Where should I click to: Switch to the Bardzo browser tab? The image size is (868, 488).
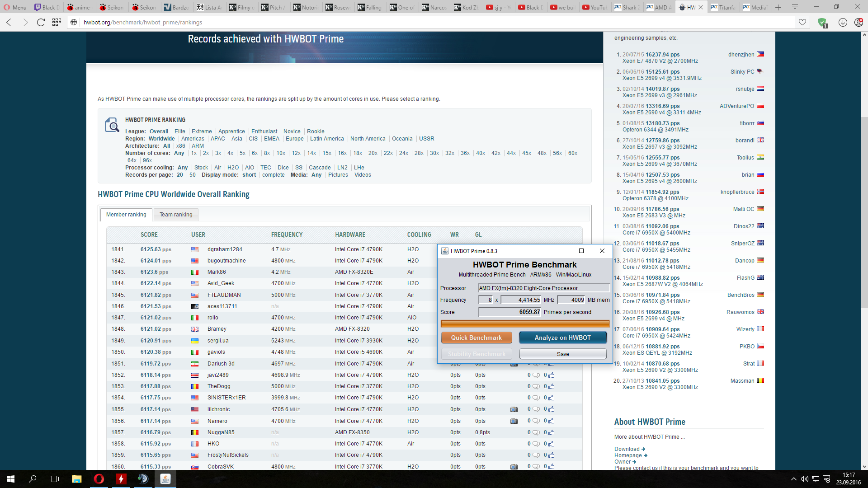click(177, 7)
